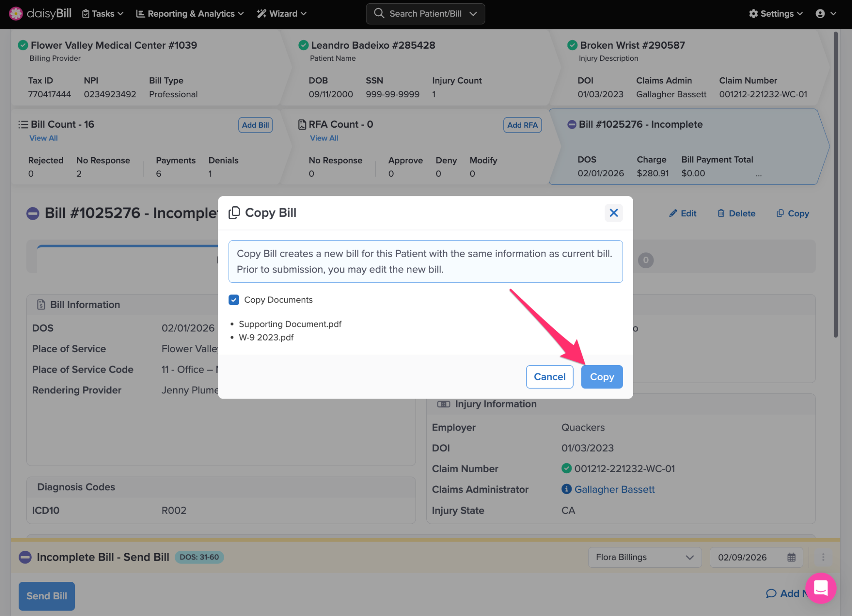Screen dimensions: 852x616
Task: Open the Tasks menu
Action: (103, 13)
